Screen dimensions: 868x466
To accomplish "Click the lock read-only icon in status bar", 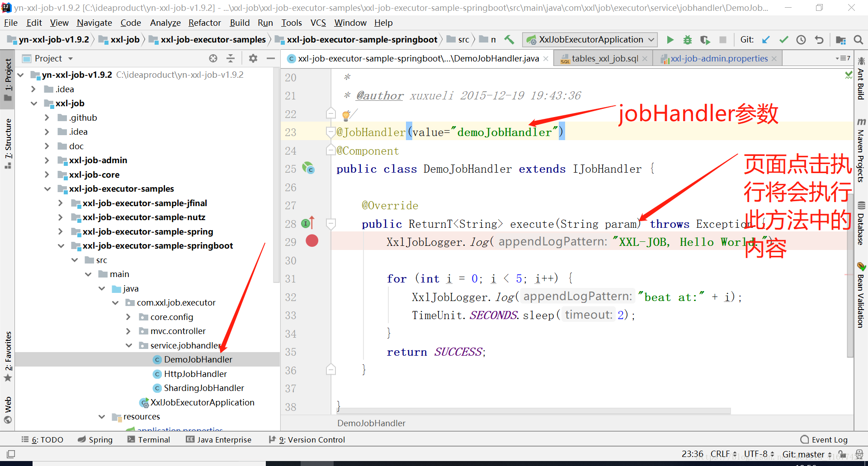I will 842,454.
